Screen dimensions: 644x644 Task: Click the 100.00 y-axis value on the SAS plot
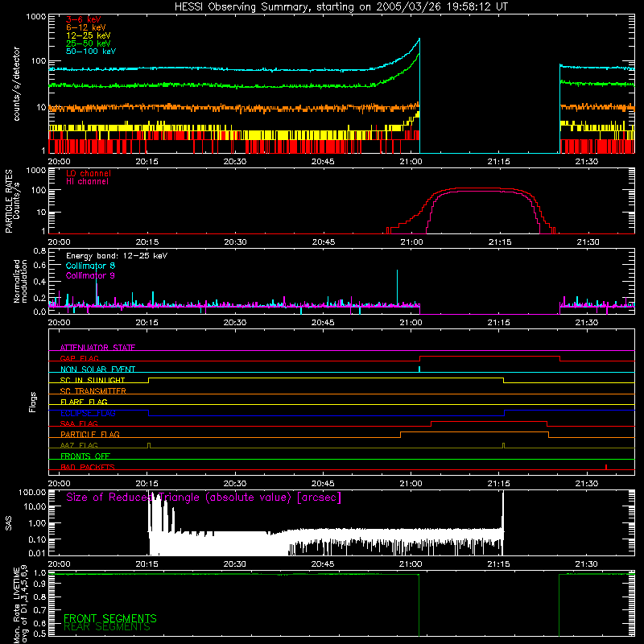click(32, 492)
